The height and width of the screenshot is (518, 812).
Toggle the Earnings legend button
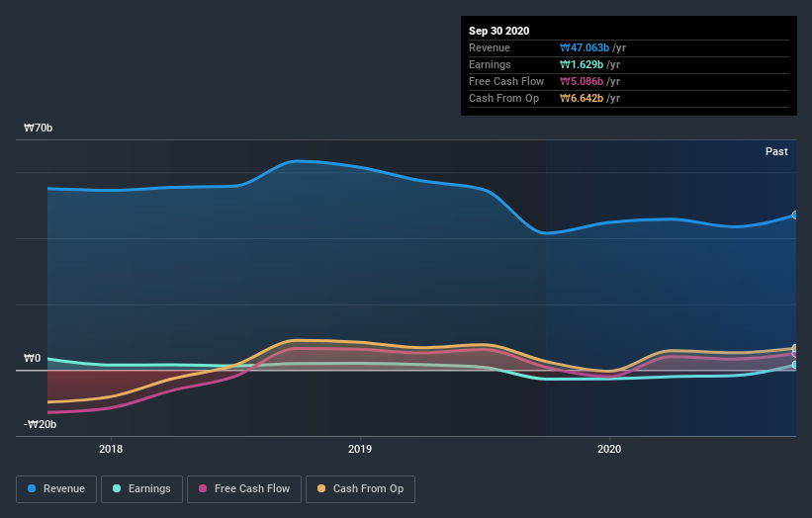pos(141,489)
